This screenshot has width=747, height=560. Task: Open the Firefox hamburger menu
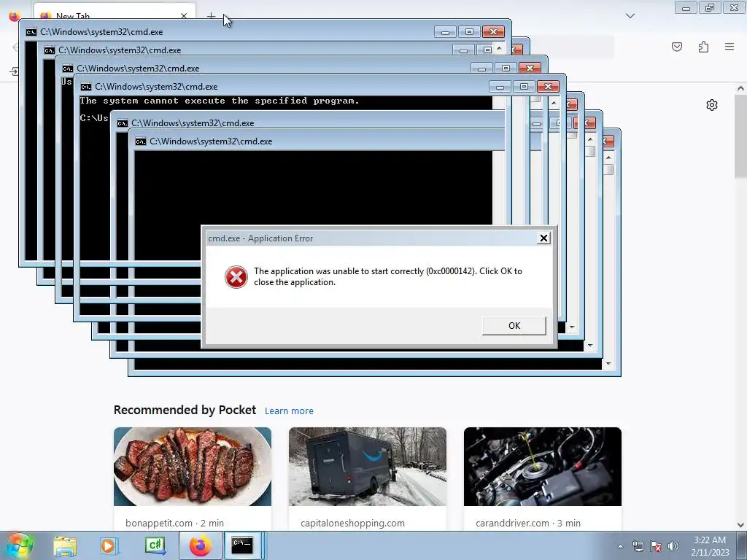pos(729,47)
